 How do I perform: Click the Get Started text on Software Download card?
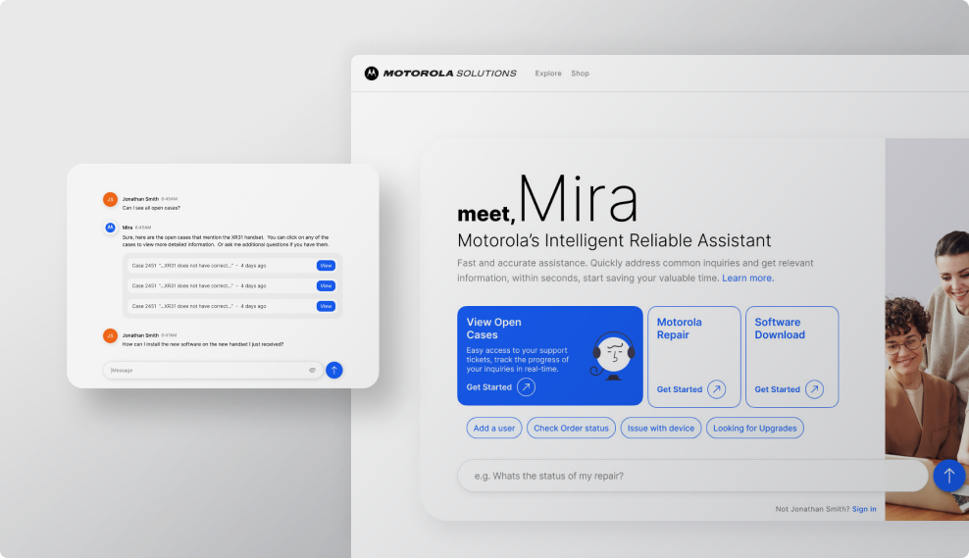777,389
